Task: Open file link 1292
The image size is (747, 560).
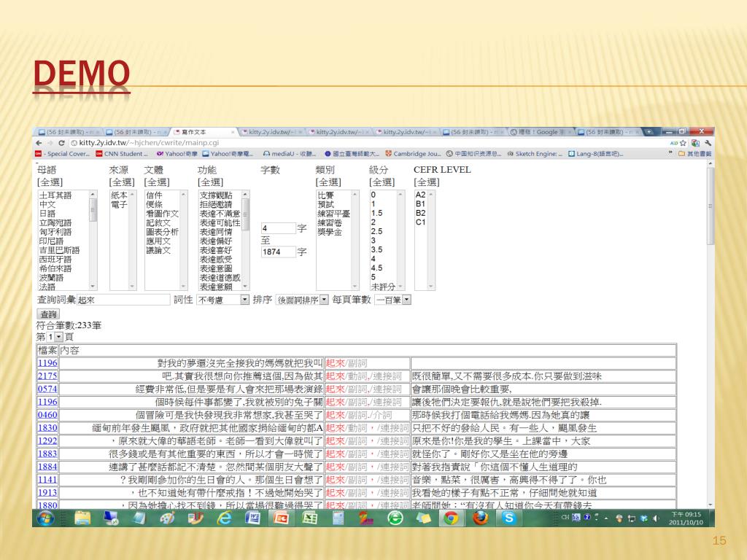Action: pyautogui.click(x=47, y=441)
